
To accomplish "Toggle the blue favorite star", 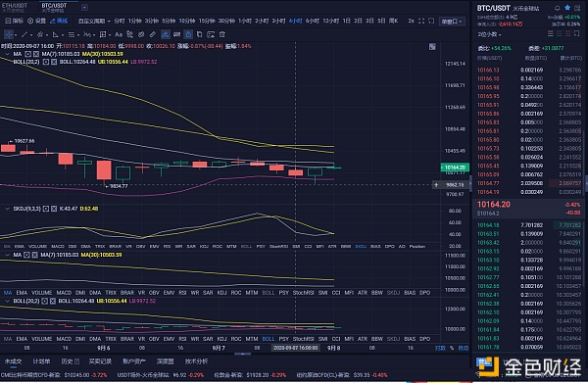I will click(567, 8).
